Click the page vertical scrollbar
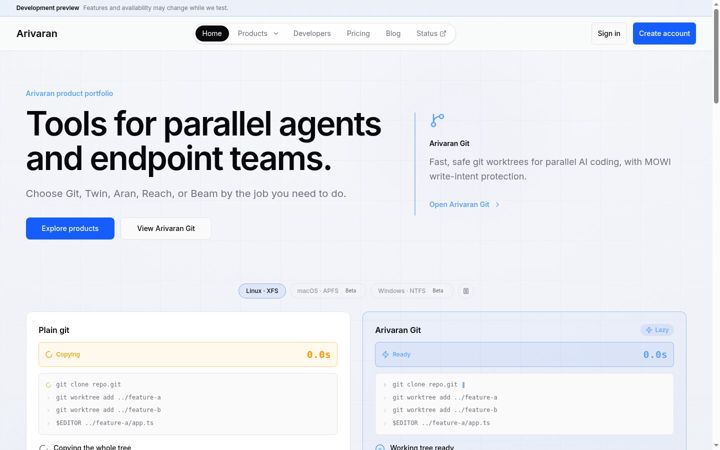The height and width of the screenshot is (450, 720). (716, 57)
